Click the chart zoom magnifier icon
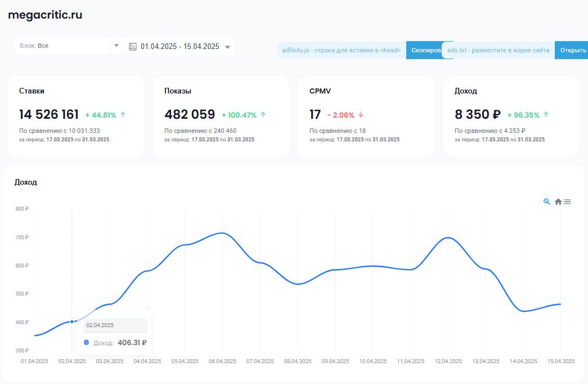The width and height of the screenshot is (588, 384). pyautogui.click(x=547, y=202)
